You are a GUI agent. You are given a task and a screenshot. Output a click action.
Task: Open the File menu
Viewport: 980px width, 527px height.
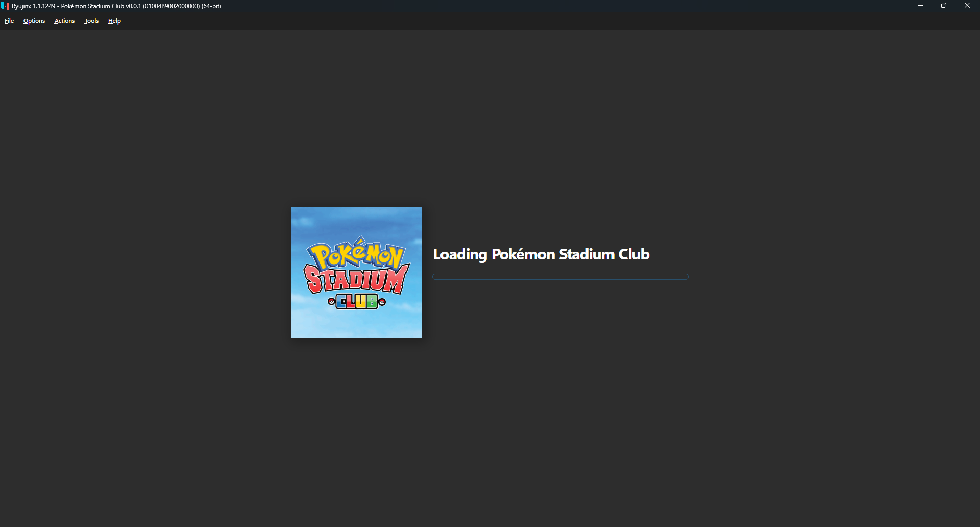(x=9, y=21)
